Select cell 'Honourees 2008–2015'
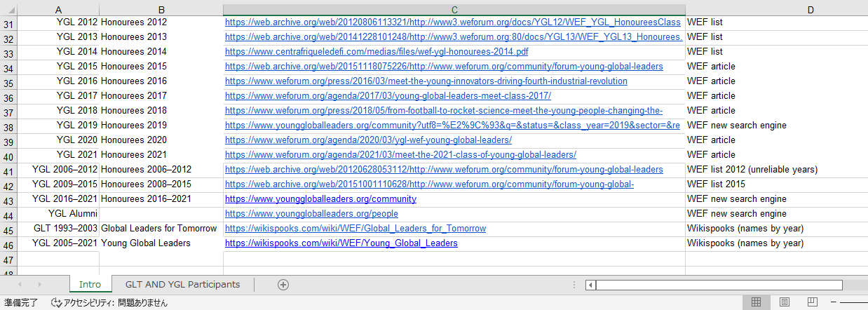This screenshot has height=310, width=868. coord(161,184)
